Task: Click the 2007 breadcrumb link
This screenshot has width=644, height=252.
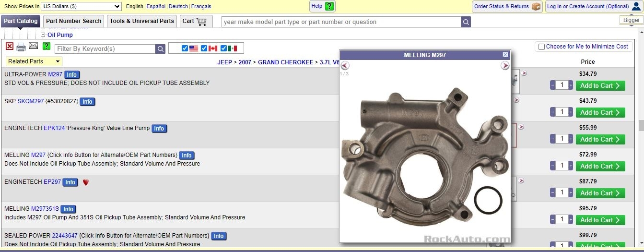Action: pyautogui.click(x=245, y=62)
